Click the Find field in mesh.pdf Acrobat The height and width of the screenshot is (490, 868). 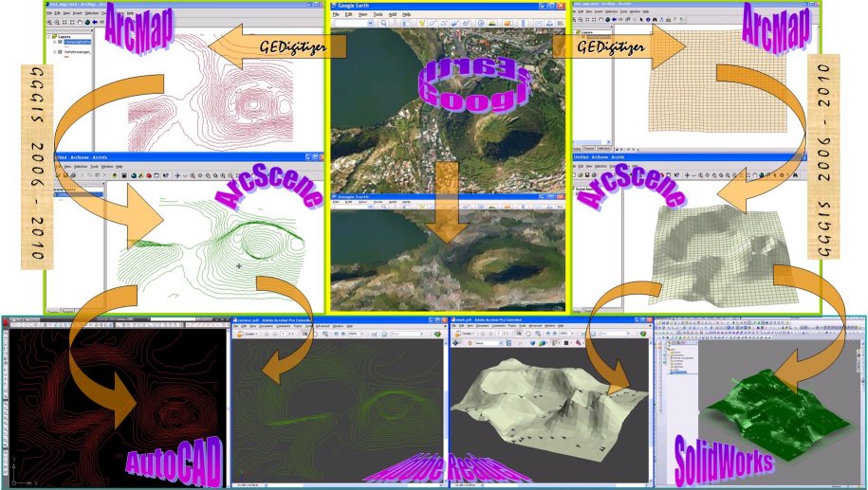click(x=616, y=334)
